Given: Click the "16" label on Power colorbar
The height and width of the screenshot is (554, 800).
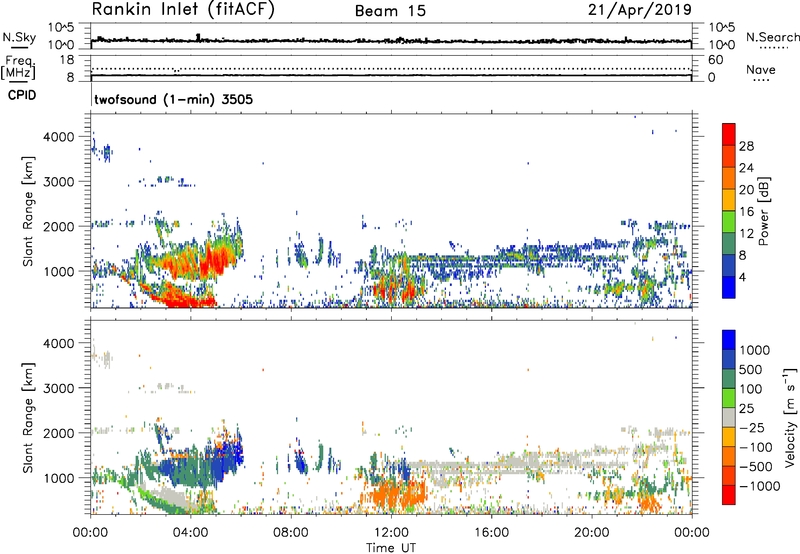Looking at the screenshot, I should click(746, 212).
